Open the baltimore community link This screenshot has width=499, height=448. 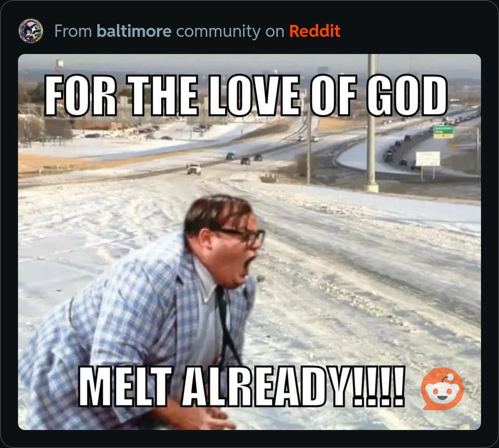[x=134, y=31]
